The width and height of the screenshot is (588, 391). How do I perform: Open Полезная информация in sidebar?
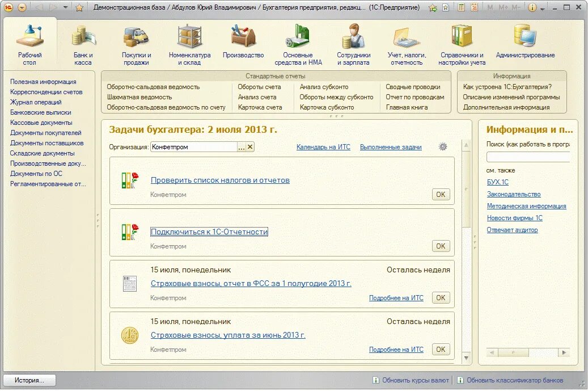coord(43,82)
